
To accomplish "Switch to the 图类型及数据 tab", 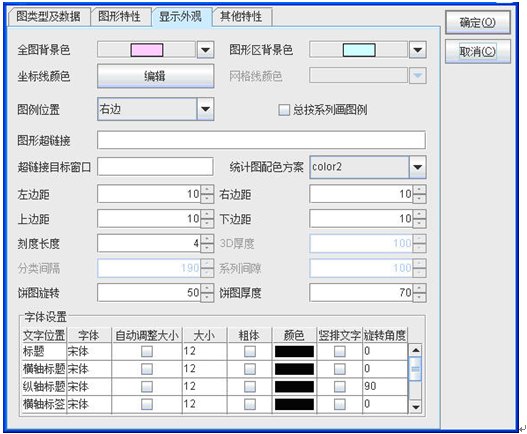I will [48, 16].
